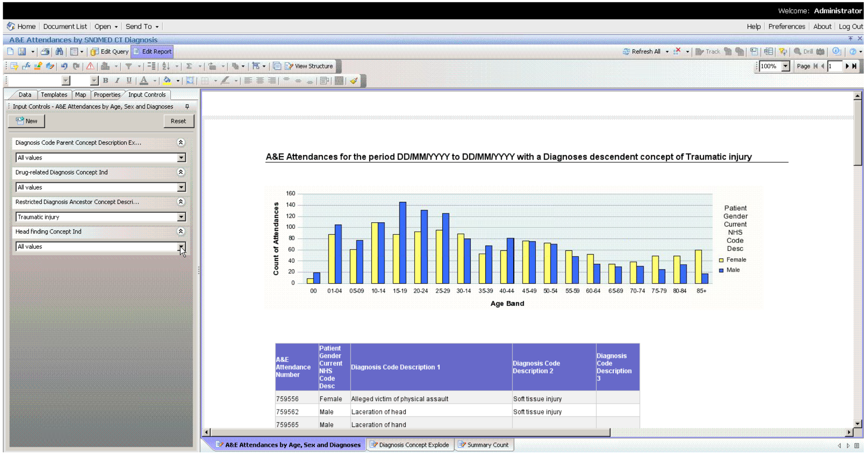868x457 pixels.
Task: Open the Properties tab in left panel
Action: (107, 95)
